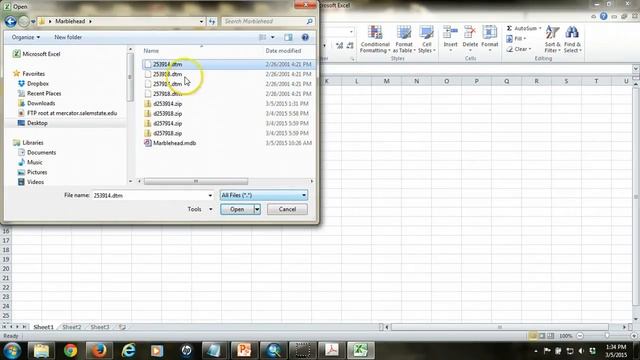The image size is (640, 360).
Task: Select Dropbox in Favorites
Action: coord(38,84)
